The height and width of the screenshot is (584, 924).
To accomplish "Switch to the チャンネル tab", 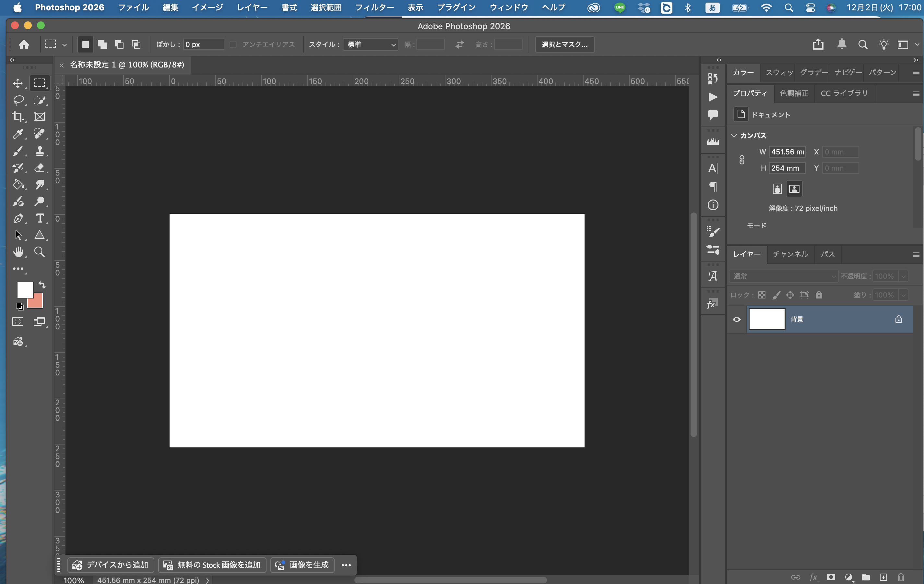I will tap(790, 254).
